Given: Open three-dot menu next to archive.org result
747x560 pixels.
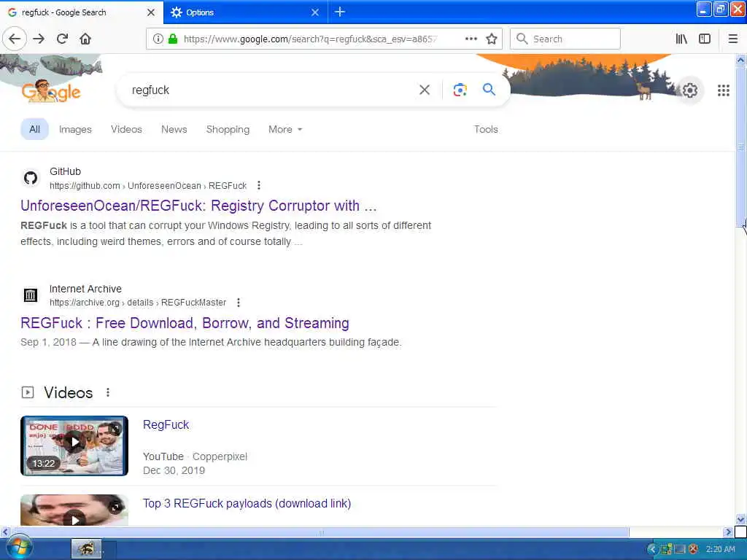Looking at the screenshot, I should tap(239, 303).
